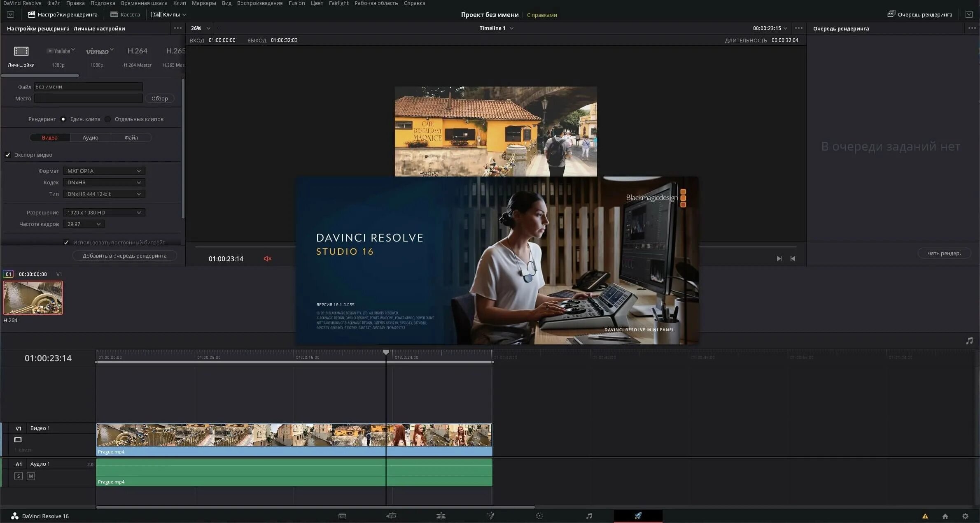Expand the Формат MXF OP1A dropdown

[x=104, y=171]
